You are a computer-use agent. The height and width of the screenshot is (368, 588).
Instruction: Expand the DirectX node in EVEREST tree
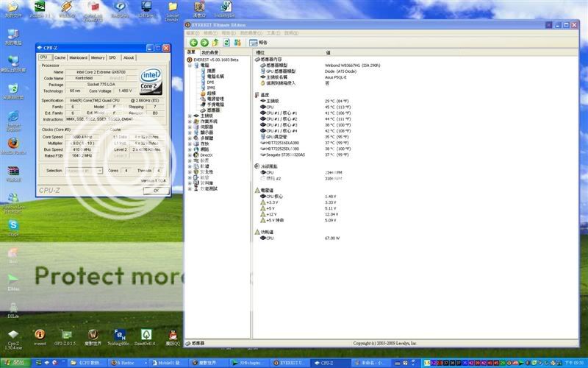[190, 155]
